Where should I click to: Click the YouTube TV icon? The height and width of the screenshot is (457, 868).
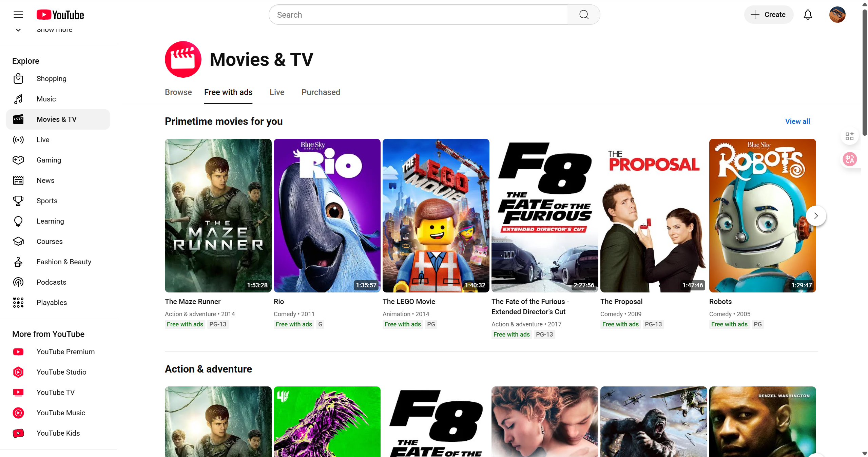click(x=18, y=393)
